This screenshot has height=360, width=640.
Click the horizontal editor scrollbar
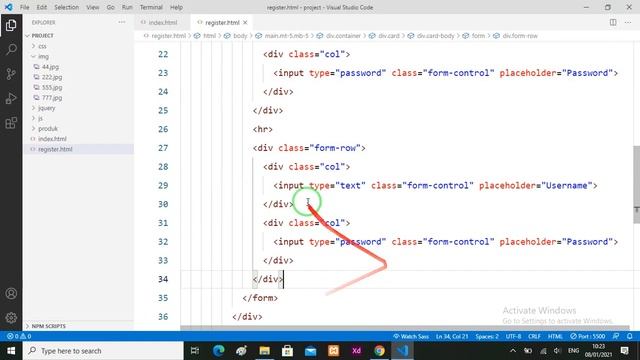click(x=405, y=328)
